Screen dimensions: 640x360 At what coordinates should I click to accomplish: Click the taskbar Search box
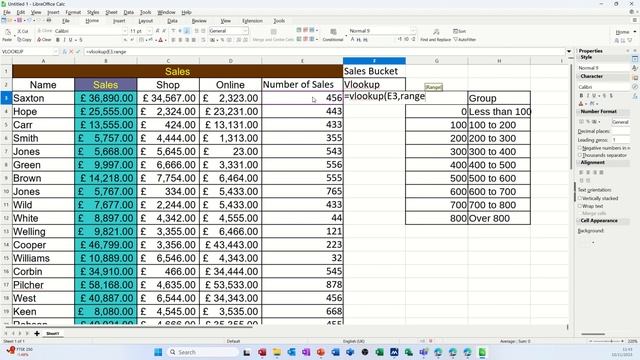point(203,352)
